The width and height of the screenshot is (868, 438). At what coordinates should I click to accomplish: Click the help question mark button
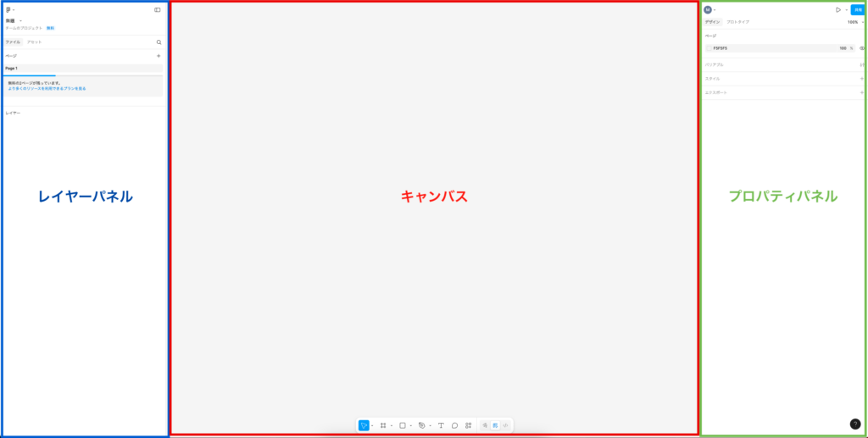855,424
